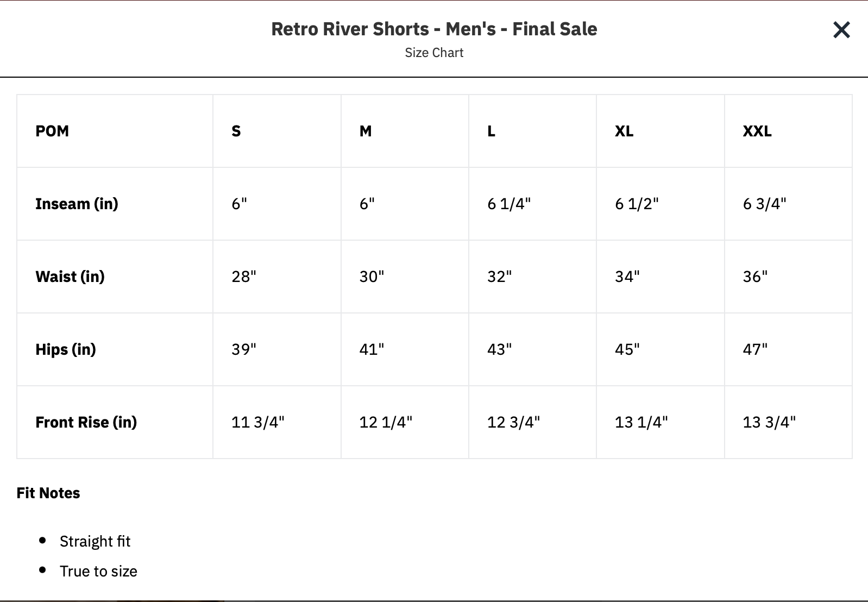This screenshot has height=602, width=868.
Task: Select the M size column header
Action: tap(366, 131)
